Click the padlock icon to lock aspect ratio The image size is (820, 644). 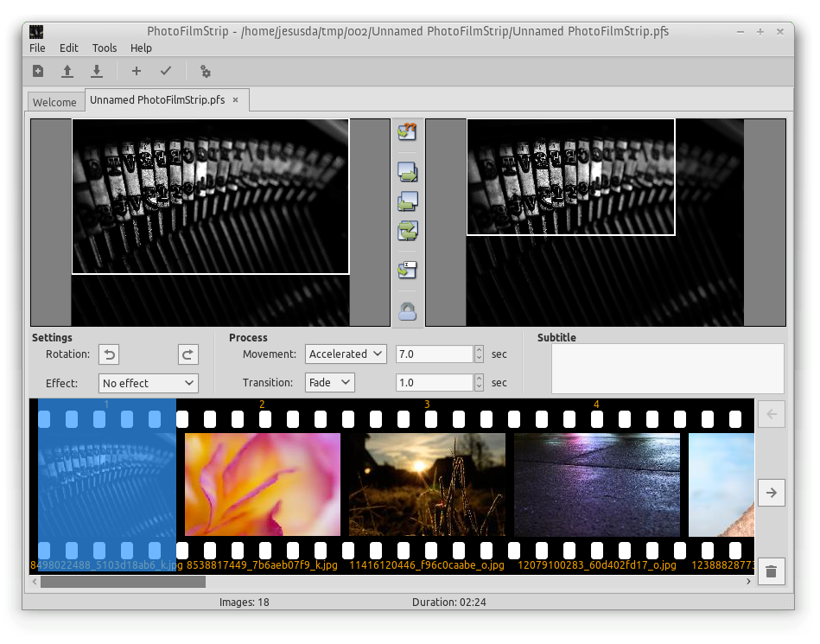[407, 309]
